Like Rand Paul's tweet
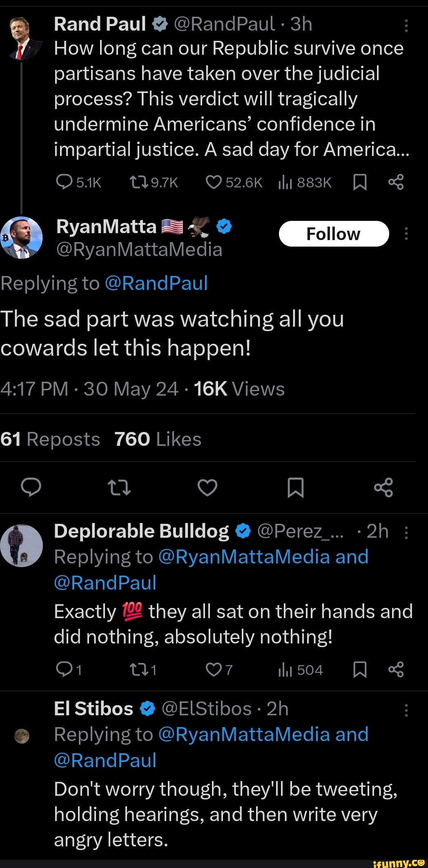This screenshot has height=868, width=428. tap(213, 183)
